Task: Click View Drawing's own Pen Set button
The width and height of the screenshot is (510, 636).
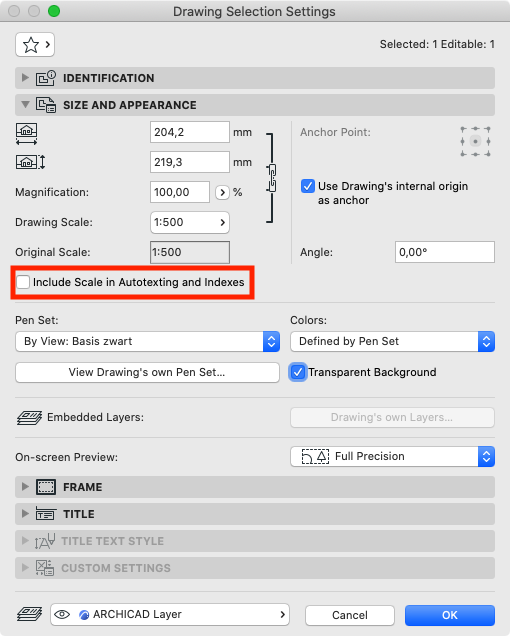Action: (147, 372)
